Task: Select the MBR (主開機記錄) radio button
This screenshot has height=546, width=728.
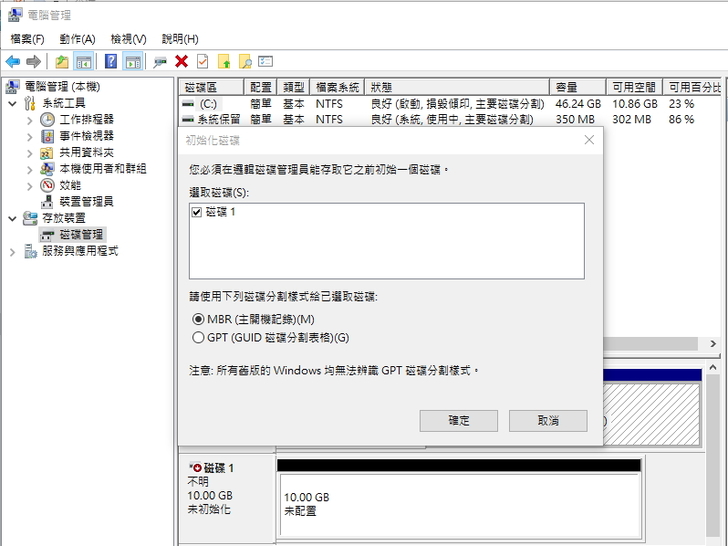Action: 198,319
